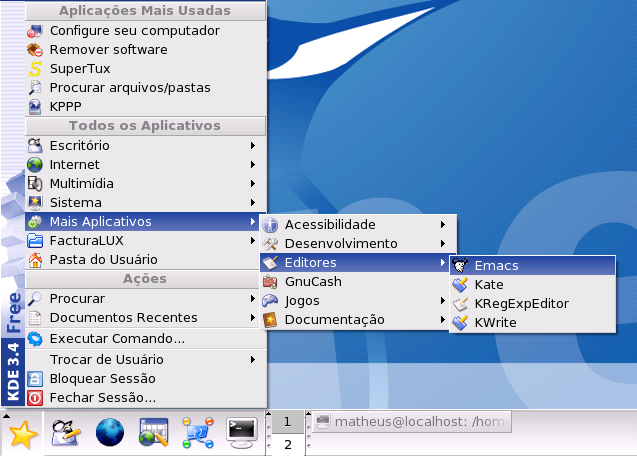The width and height of the screenshot is (637, 456).
Task: Choose Kate from the Editores submenu
Action: [533, 284]
